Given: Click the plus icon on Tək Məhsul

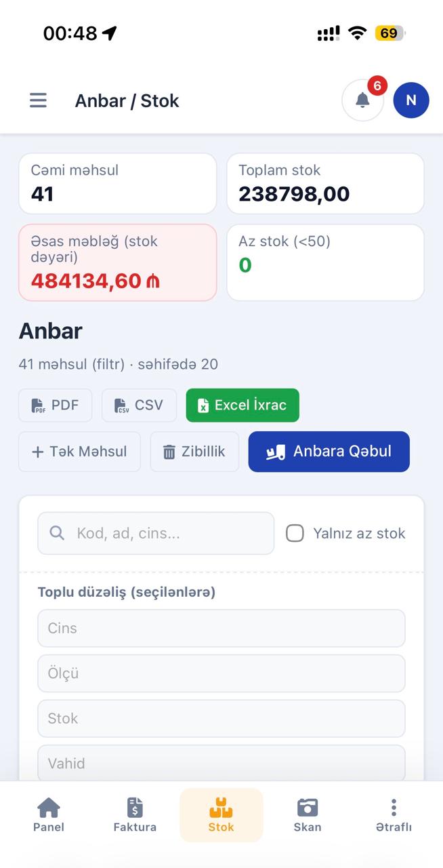Looking at the screenshot, I should click(x=37, y=452).
